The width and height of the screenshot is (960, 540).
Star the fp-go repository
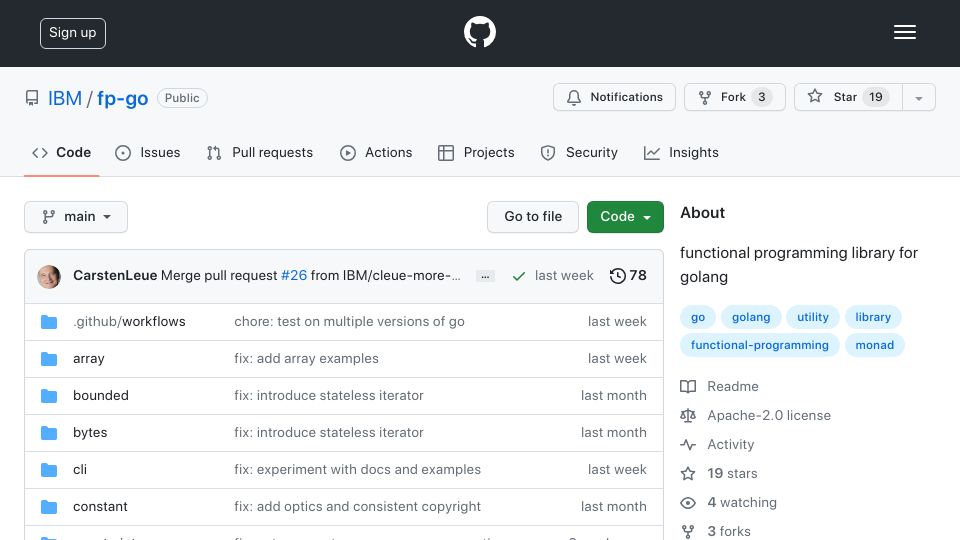click(x=848, y=97)
